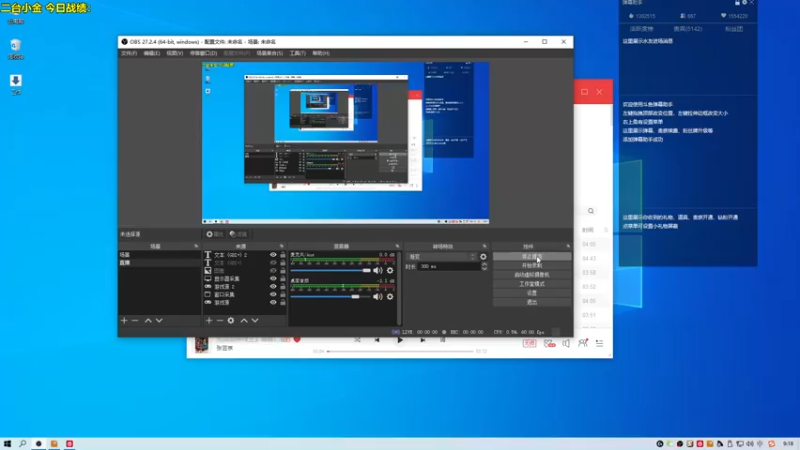800x450 pixels.
Task: Select the 场景 scene in the scene list
Action: tap(159, 255)
